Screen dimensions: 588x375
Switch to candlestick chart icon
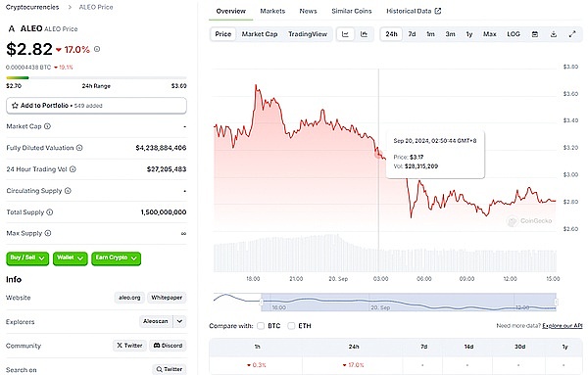[x=364, y=34]
